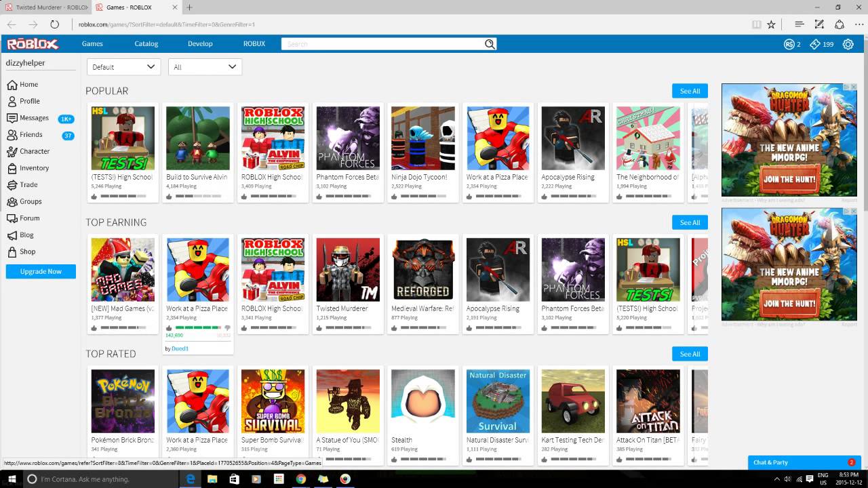This screenshot has height=488, width=868.
Task: Click the Home sidebar icon
Action: [12, 85]
